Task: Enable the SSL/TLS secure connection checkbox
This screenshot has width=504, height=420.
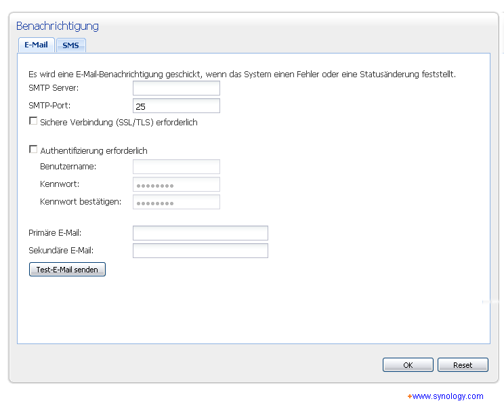Action: click(33, 121)
